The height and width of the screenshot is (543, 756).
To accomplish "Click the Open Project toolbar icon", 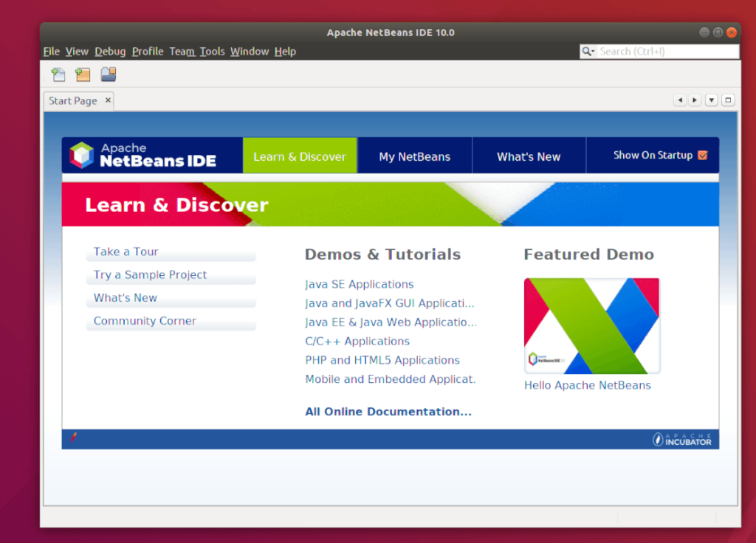I will point(109,74).
